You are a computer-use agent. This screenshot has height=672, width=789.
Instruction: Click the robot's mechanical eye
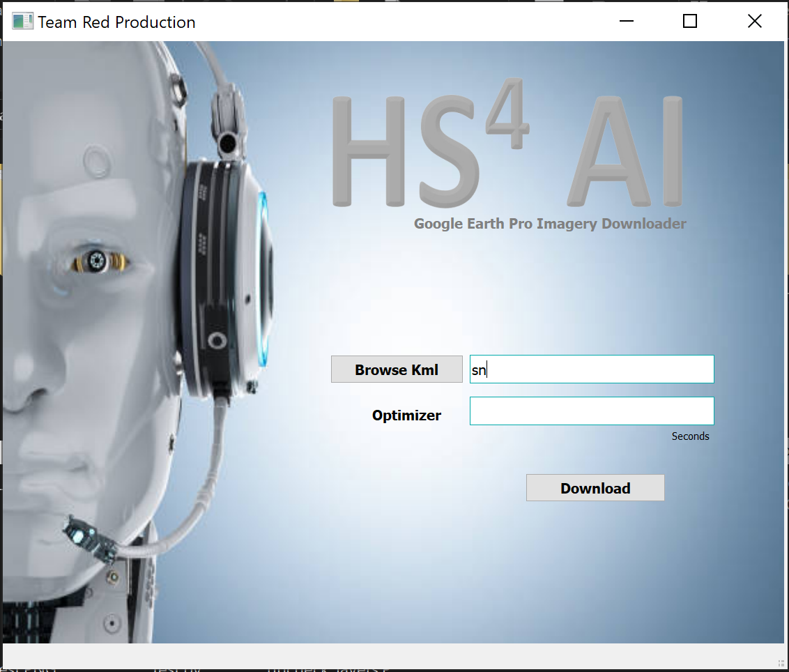pos(100,262)
